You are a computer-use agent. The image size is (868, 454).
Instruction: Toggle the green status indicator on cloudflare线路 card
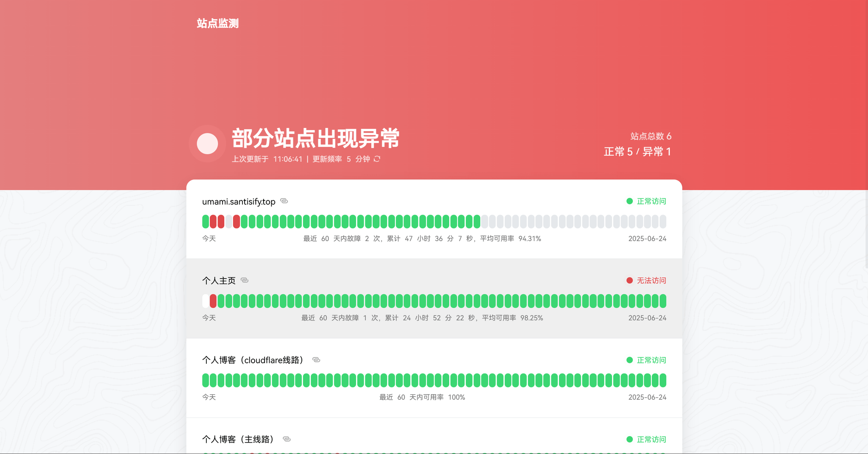629,359
